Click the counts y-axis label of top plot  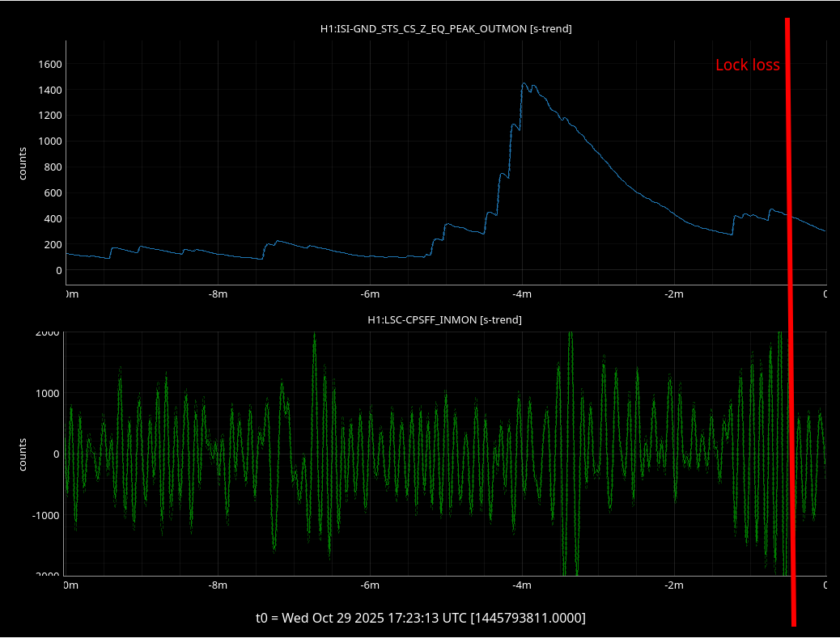tap(23, 163)
